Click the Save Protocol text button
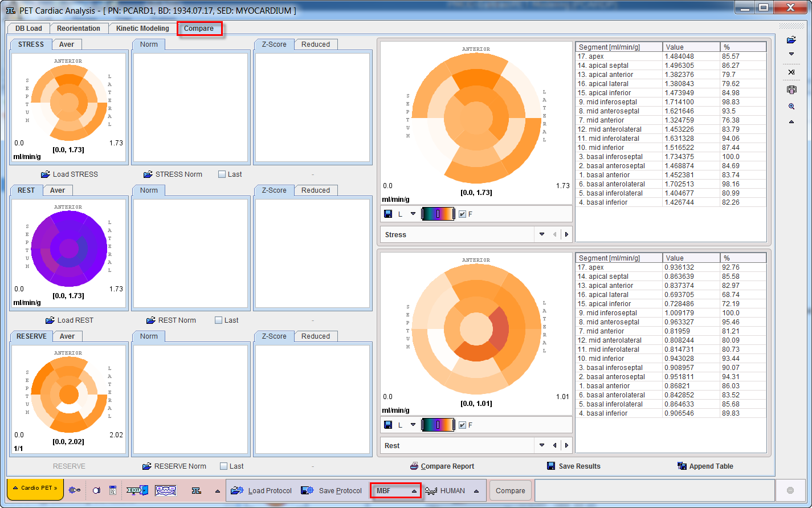 [x=340, y=491]
